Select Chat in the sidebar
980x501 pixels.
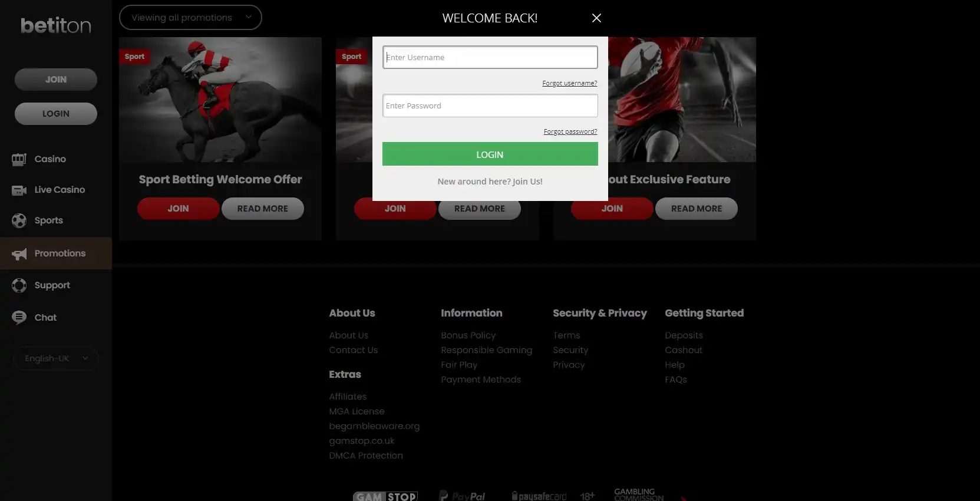45,318
